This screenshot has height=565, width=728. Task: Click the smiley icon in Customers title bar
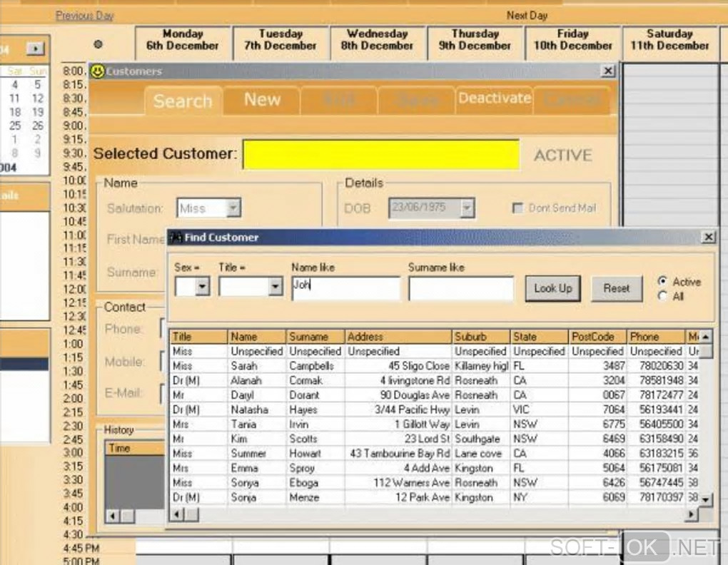[x=97, y=71]
